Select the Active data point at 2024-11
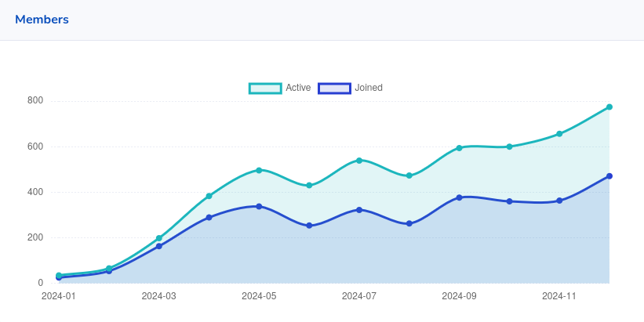The height and width of the screenshot is (322, 644). (559, 134)
